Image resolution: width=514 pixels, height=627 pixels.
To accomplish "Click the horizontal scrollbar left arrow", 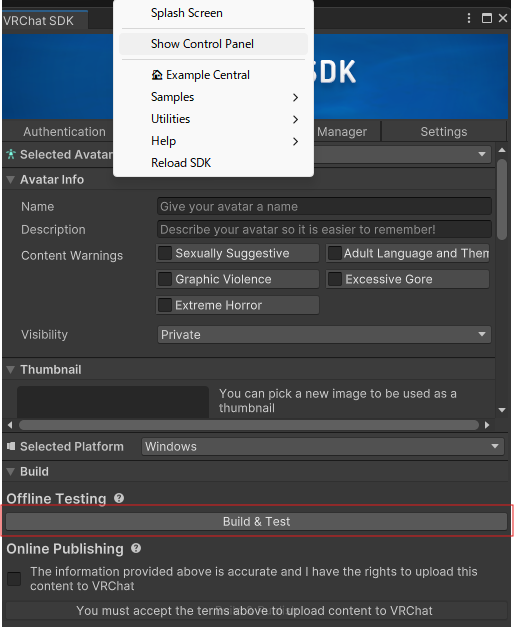I will [x=10, y=425].
